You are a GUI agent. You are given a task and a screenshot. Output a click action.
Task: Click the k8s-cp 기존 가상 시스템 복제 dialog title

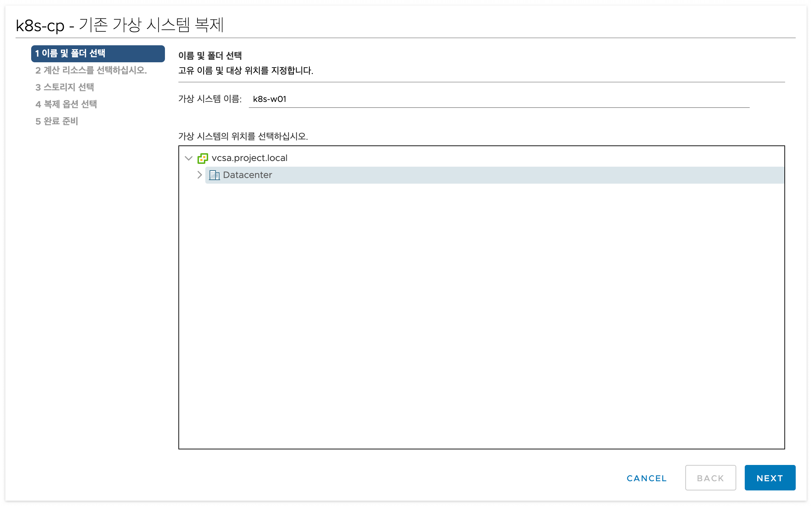click(120, 25)
